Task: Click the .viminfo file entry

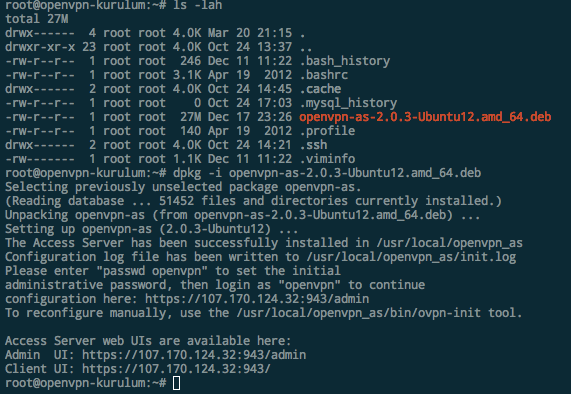Action: pos(327,159)
